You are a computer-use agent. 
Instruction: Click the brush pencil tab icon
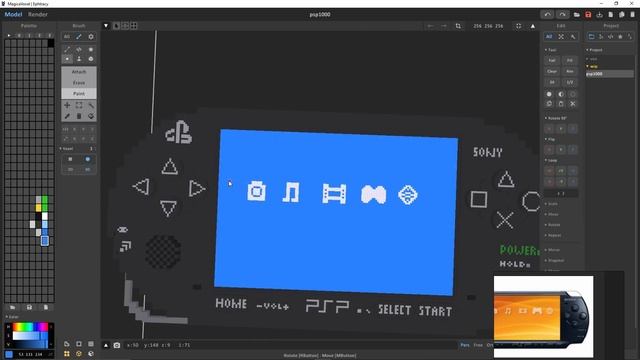[x=79, y=37]
